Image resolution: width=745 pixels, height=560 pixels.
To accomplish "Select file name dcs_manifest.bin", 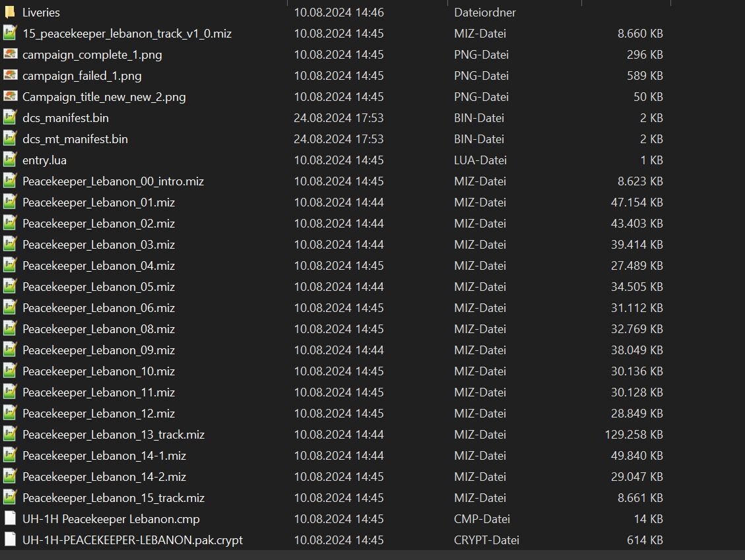I will click(65, 118).
